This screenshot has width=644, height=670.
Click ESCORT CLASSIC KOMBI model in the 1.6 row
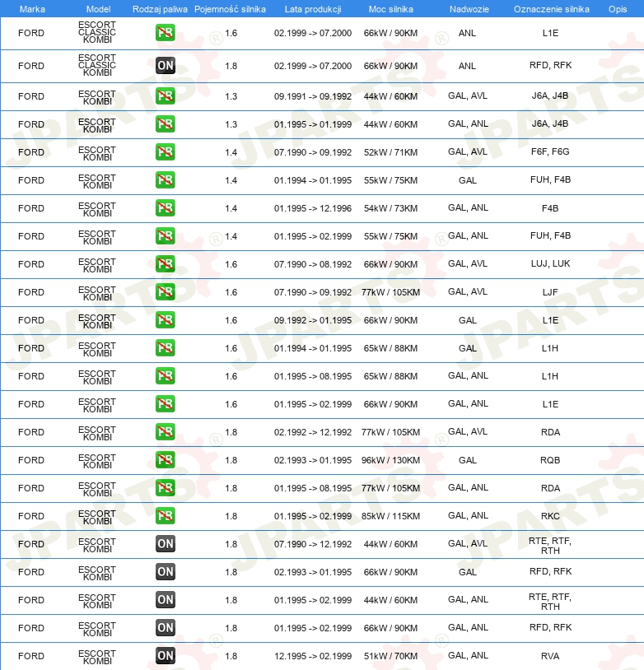(x=97, y=32)
